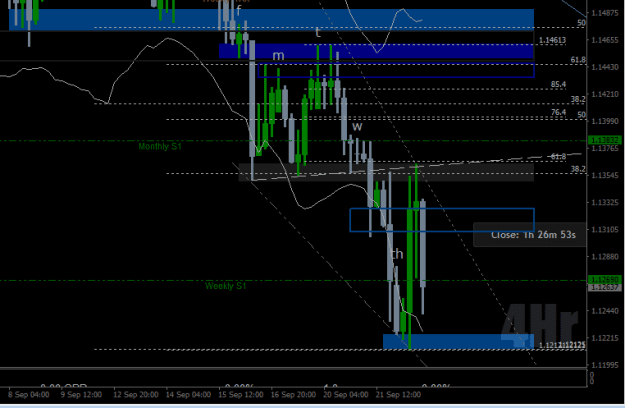Click the 38.2 Fibonacci label near 1.14210

578,99
